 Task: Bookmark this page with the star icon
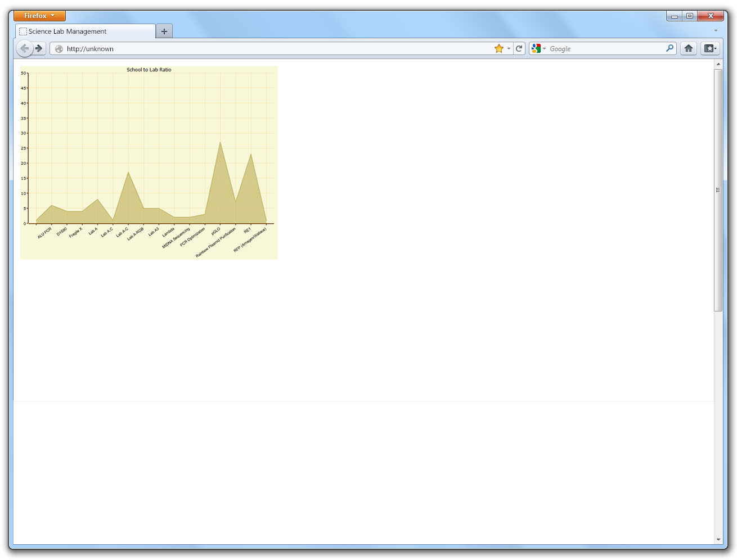click(x=498, y=48)
